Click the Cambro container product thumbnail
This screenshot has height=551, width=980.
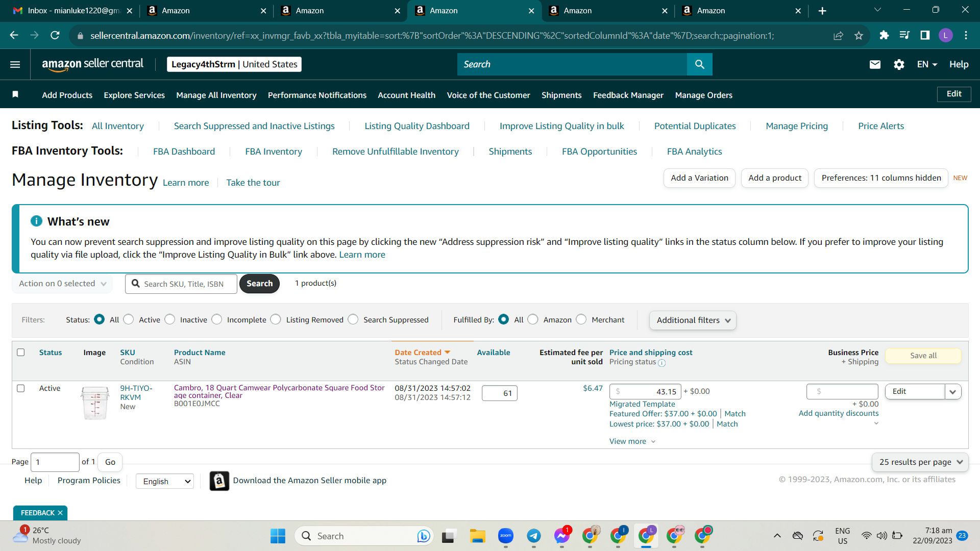(x=95, y=403)
